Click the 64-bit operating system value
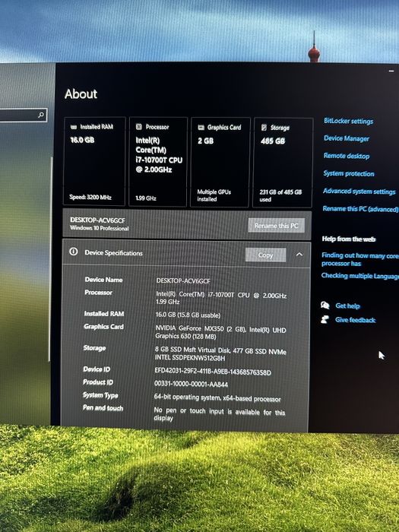399x532 pixels. [217, 397]
